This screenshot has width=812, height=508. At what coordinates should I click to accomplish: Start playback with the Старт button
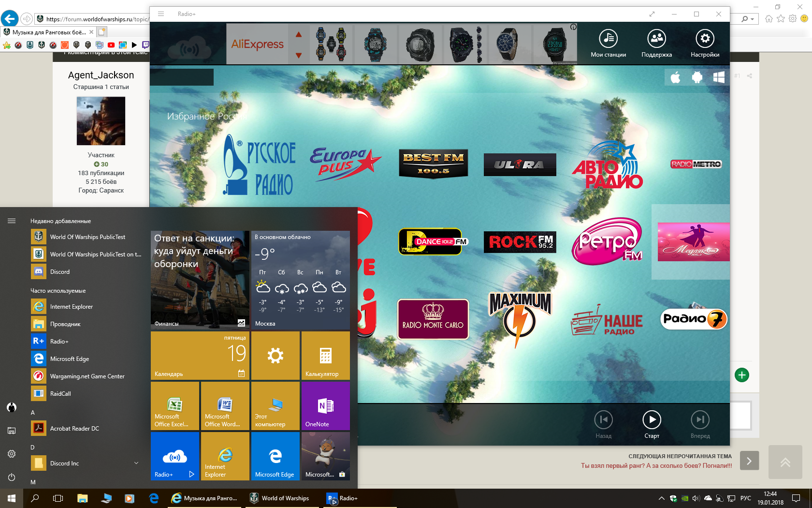pos(652,424)
